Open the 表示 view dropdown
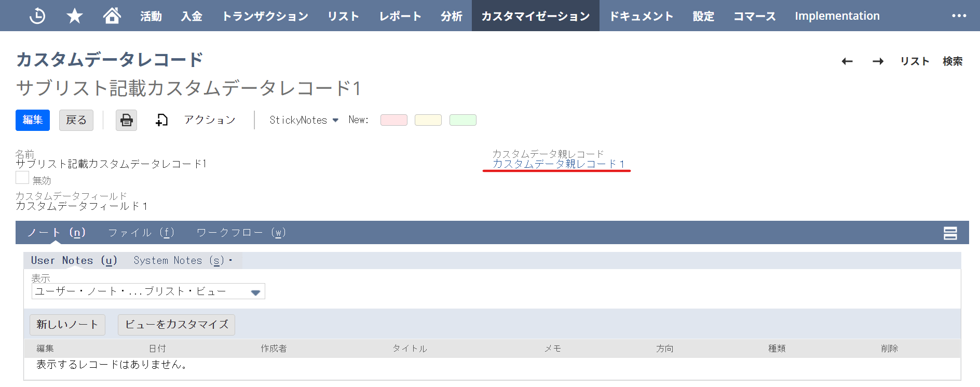The height and width of the screenshot is (387, 980). (148, 291)
